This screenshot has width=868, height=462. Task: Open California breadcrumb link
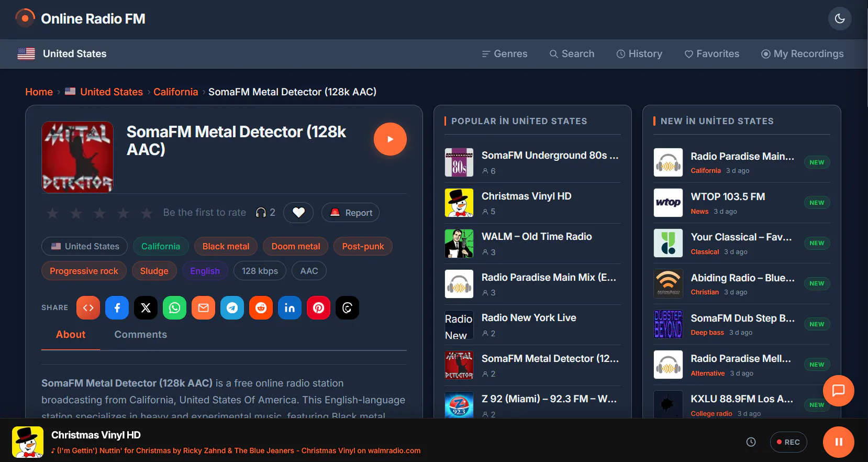click(175, 92)
